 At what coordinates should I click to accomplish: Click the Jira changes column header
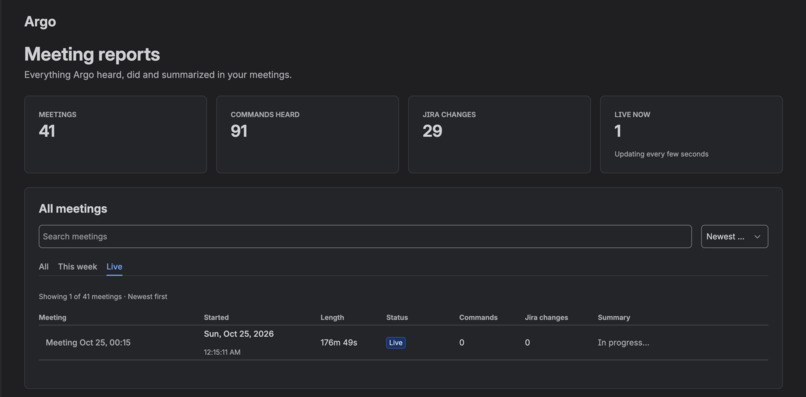click(546, 317)
